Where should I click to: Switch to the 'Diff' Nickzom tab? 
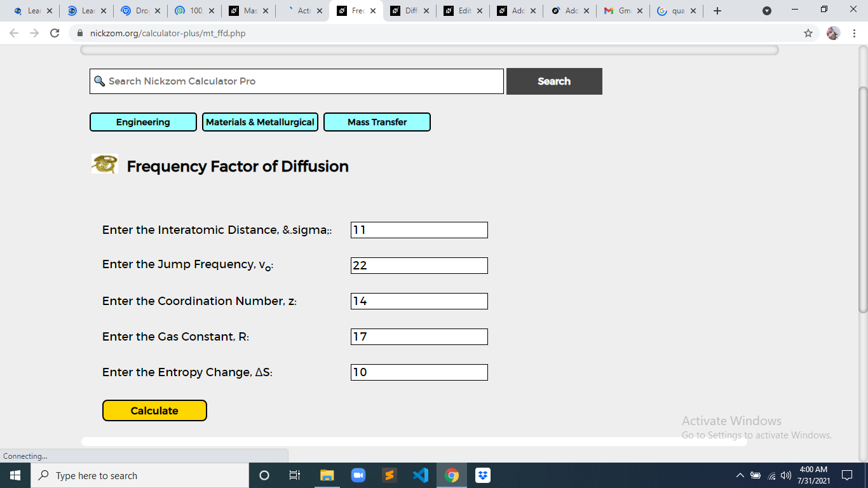click(x=409, y=11)
